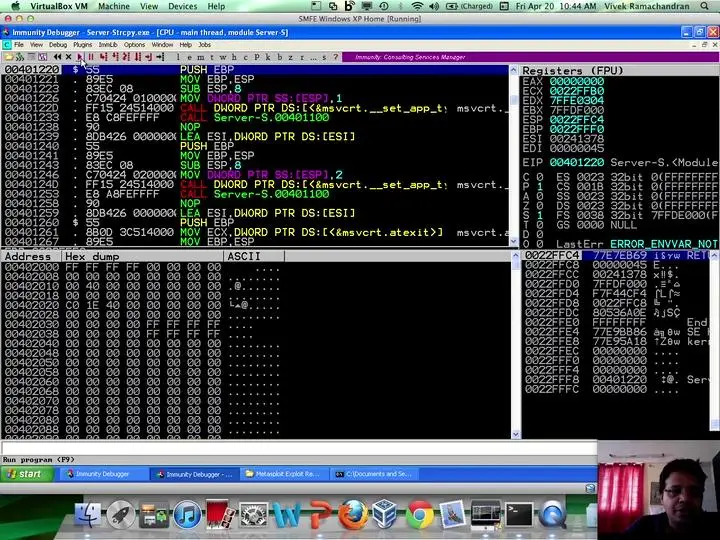Viewport: 720px width, 540px height.
Task: Select the EAX register value 00000000
Action: click(577, 81)
